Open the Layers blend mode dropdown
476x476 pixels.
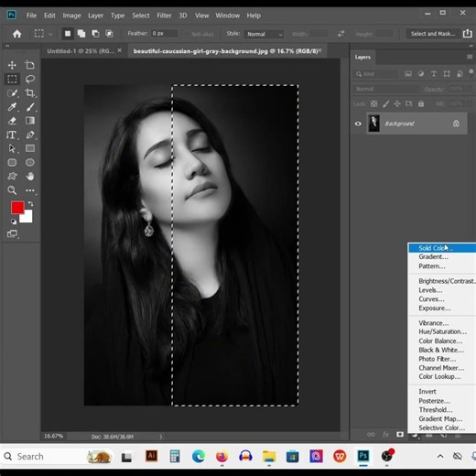[x=387, y=89]
